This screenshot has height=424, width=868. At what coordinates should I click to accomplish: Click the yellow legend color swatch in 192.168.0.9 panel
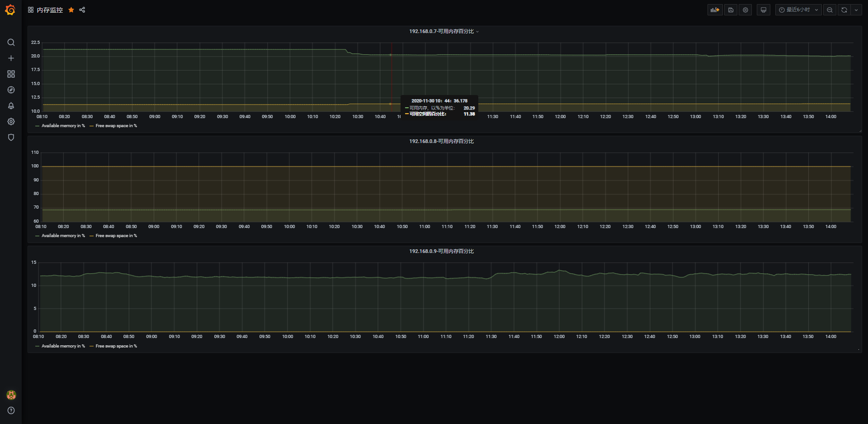click(91, 346)
